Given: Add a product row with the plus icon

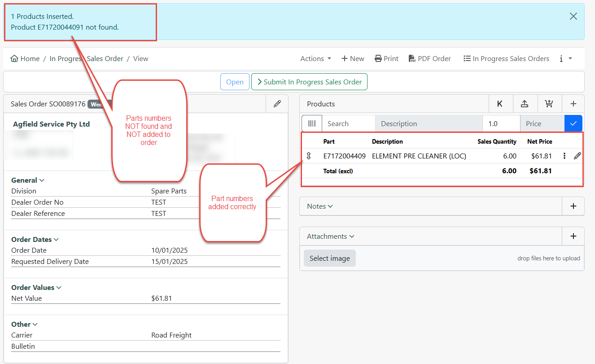Looking at the screenshot, I should click(x=573, y=104).
